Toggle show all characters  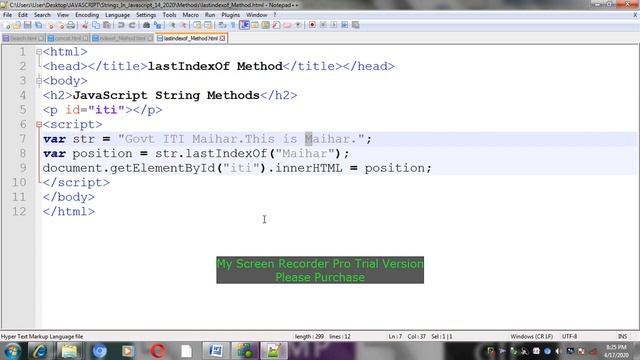point(233,25)
